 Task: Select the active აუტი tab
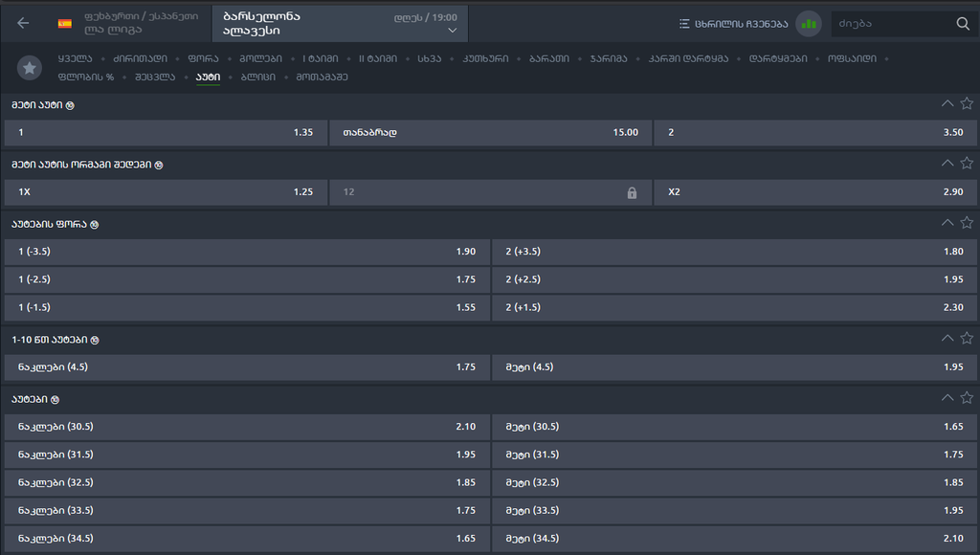tap(208, 77)
